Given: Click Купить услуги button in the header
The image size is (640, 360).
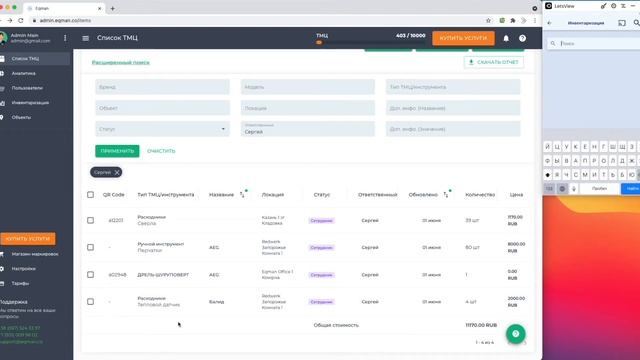Looking at the screenshot, I should coord(463,38).
